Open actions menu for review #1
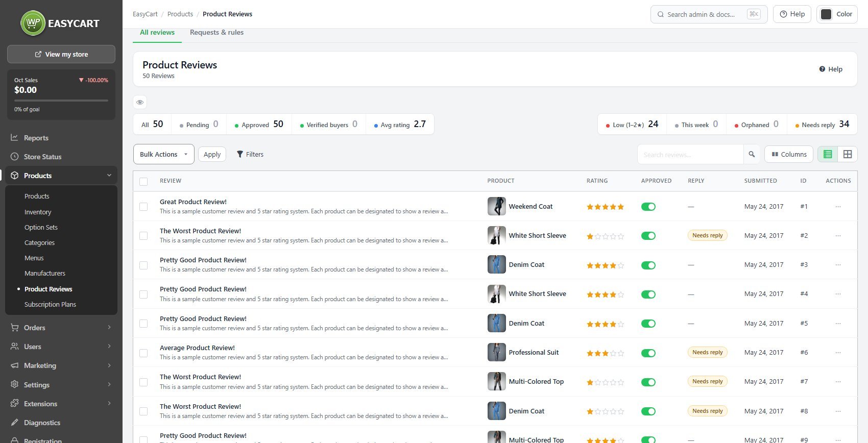This screenshot has height=443, width=868. 838,207
